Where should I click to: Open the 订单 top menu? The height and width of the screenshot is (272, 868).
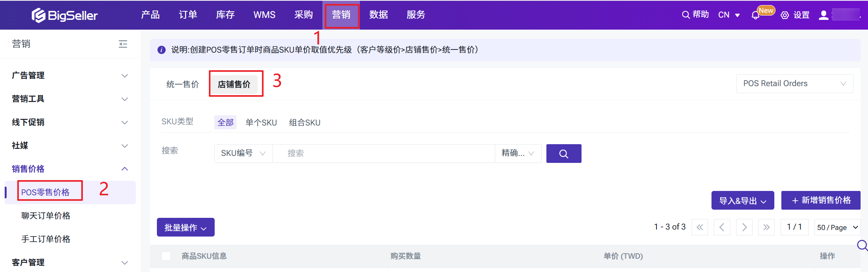coord(188,15)
